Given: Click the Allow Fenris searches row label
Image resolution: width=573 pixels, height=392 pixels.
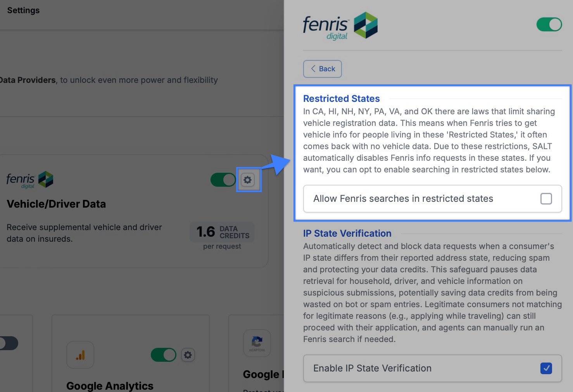Looking at the screenshot, I should coord(403,199).
